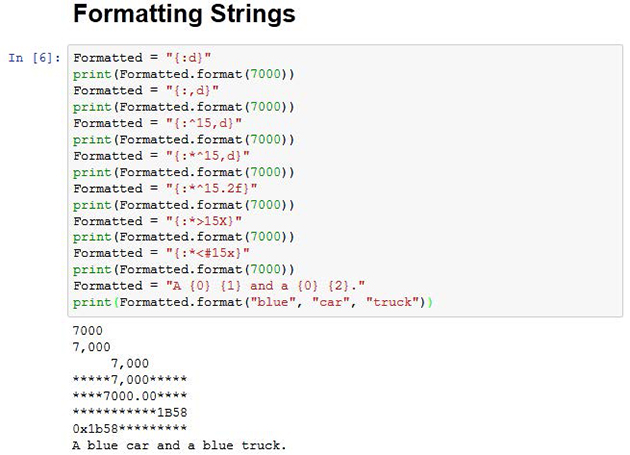This screenshot has width=630, height=455.
Task: Click the print line with "blue", "car", "truck"
Action: pos(252,301)
